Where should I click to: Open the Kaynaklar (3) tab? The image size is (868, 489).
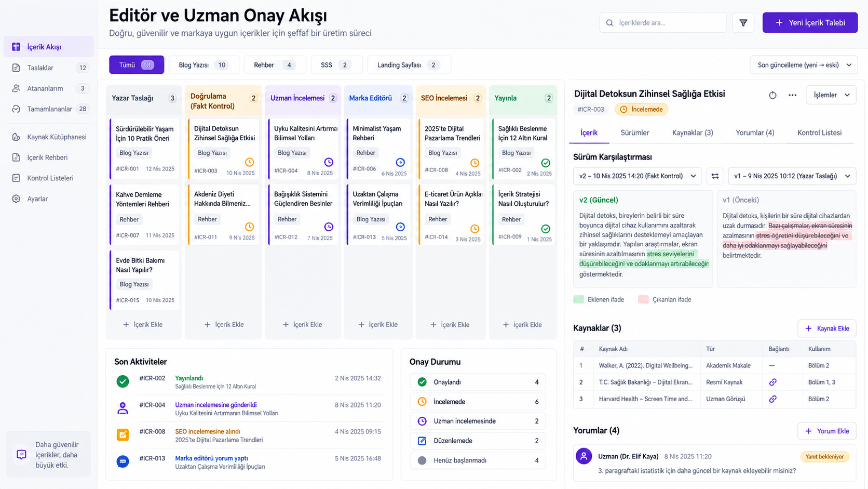(693, 133)
